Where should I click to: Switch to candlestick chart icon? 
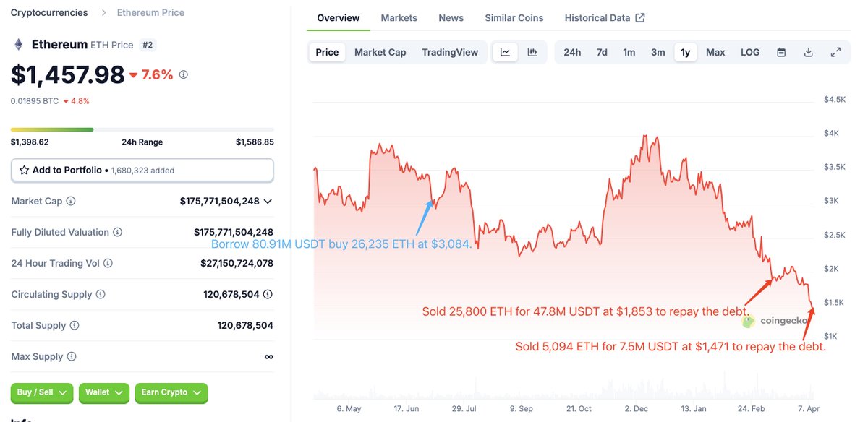pos(532,52)
